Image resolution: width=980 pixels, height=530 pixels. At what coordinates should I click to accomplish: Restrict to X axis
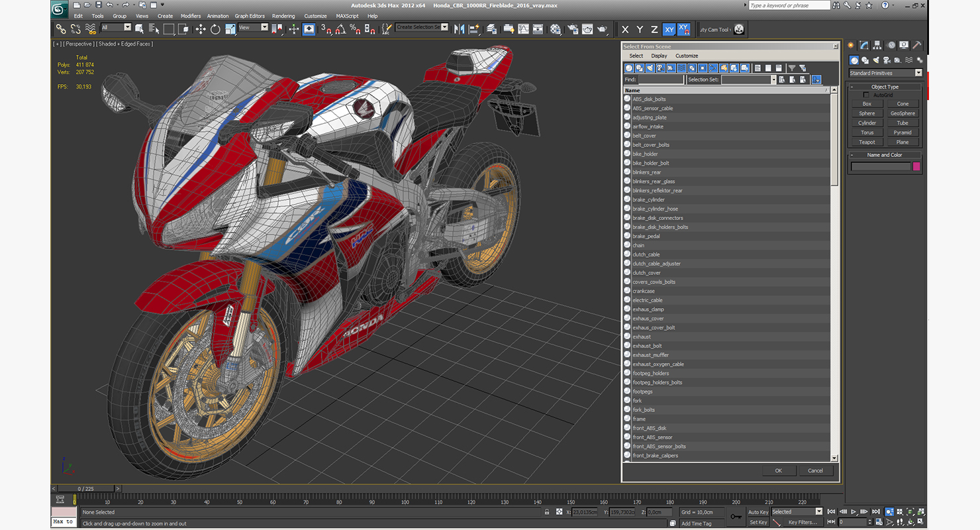625,29
